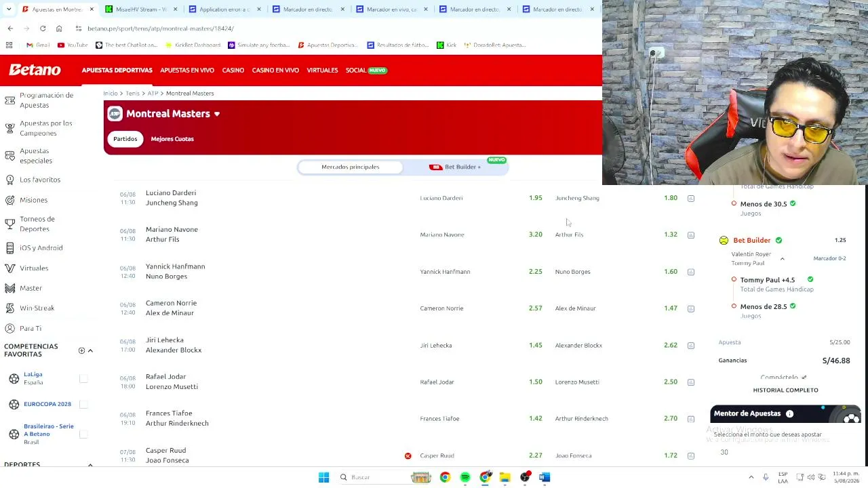The width and height of the screenshot is (868, 488).
Task: Open the Torneos de Deportes sidebar item
Action: point(37,224)
